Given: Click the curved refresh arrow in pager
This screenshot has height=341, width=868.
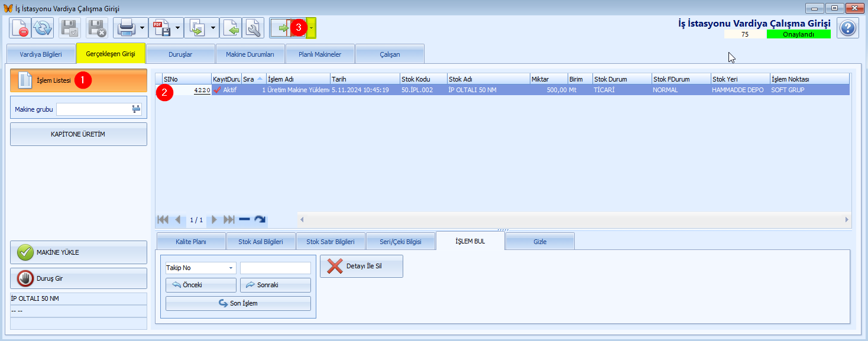Looking at the screenshot, I should pyautogui.click(x=260, y=219).
